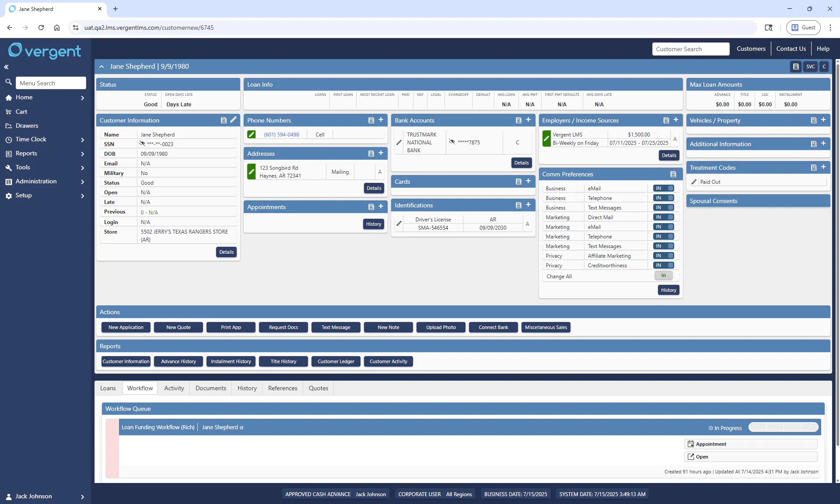Open the Customer Ledger report
This screenshot has height=504, width=840.
336,361
